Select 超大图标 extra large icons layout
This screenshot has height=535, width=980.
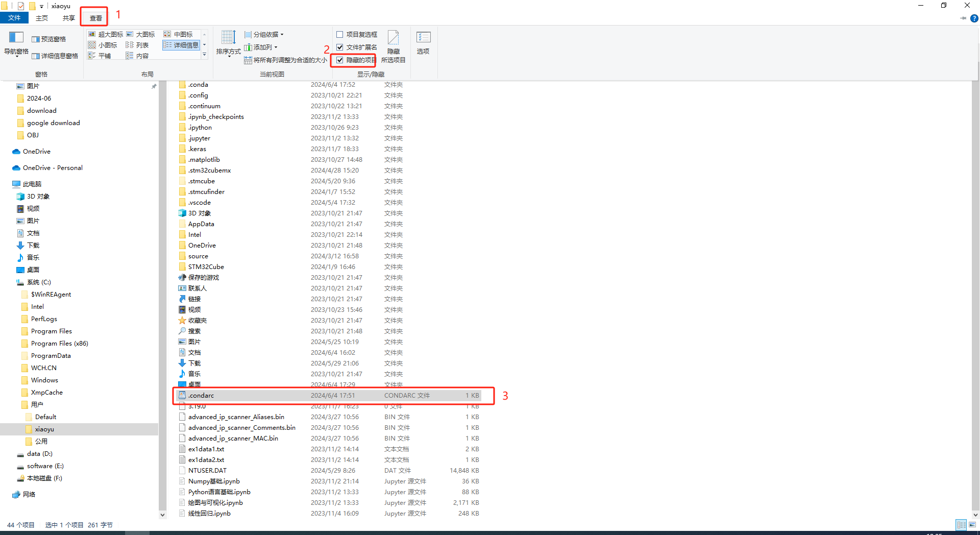[x=106, y=34]
